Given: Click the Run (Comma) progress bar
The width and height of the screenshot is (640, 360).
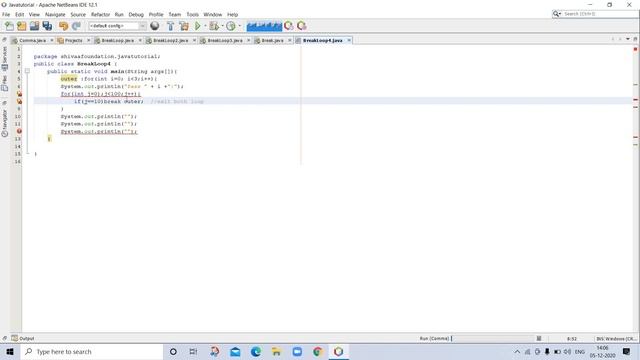Looking at the screenshot, I should click(492, 338).
